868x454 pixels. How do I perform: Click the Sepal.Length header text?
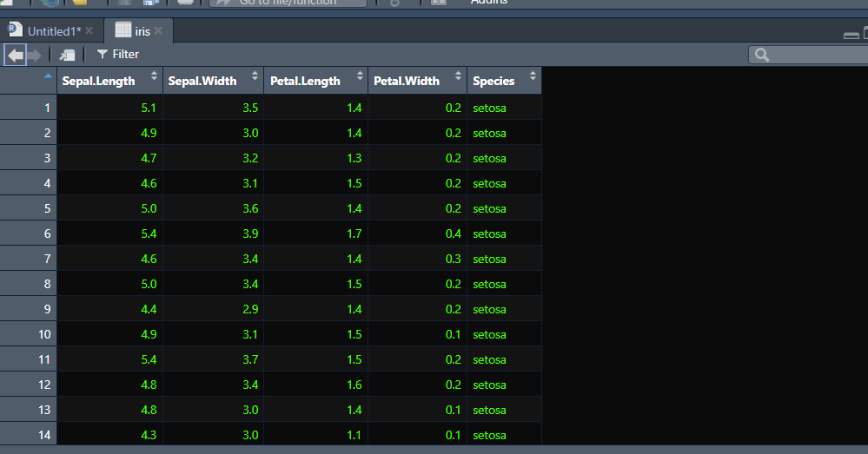pyautogui.click(x=98, y=82)
